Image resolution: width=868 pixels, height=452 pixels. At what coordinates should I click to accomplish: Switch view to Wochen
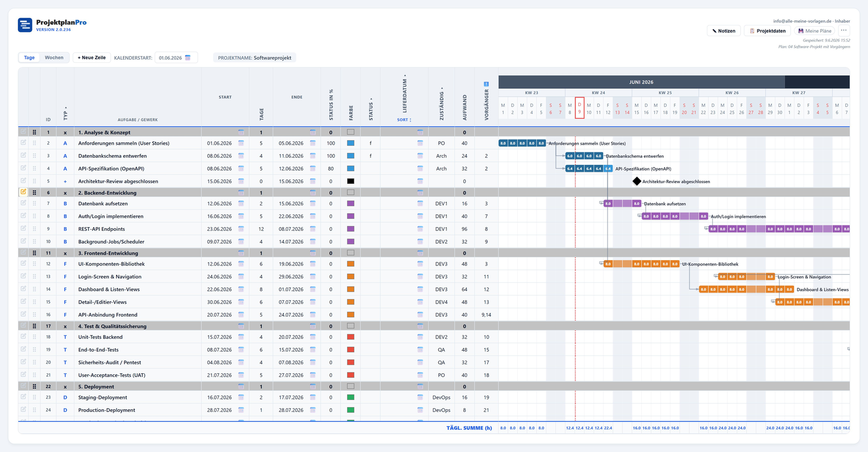click(x=54, y=57)
